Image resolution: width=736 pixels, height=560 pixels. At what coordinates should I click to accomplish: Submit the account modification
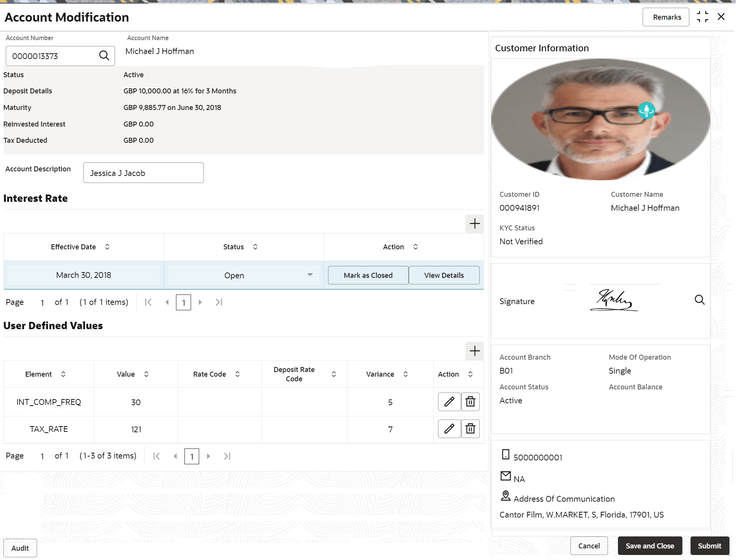(709, 546)
